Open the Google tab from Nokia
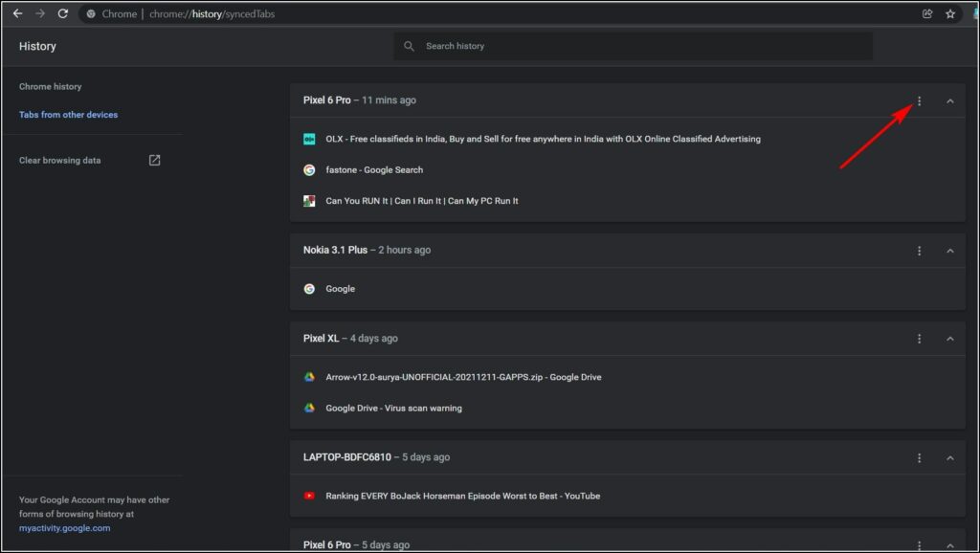This screenshot has width=980, height=553. coord(340,289)
